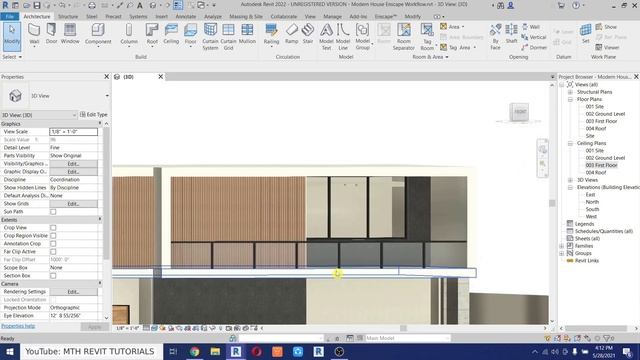
Task: Select the Tag Room tool
Action: click(427, 36)
